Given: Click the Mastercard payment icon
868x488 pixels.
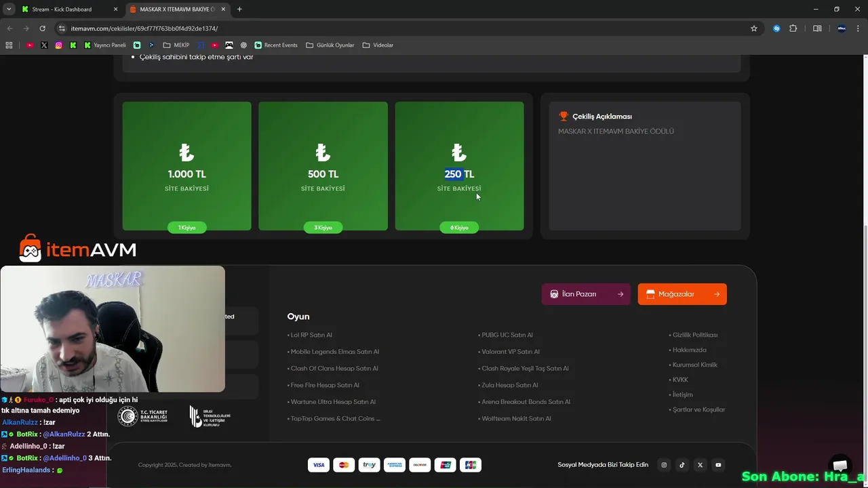Looking at the screenshot, I should coord(343,465).
